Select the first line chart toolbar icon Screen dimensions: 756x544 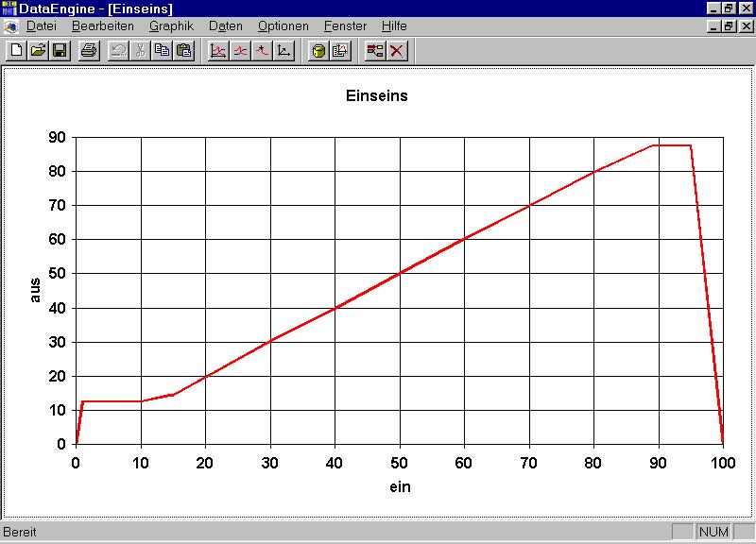[x=218, y=50]
